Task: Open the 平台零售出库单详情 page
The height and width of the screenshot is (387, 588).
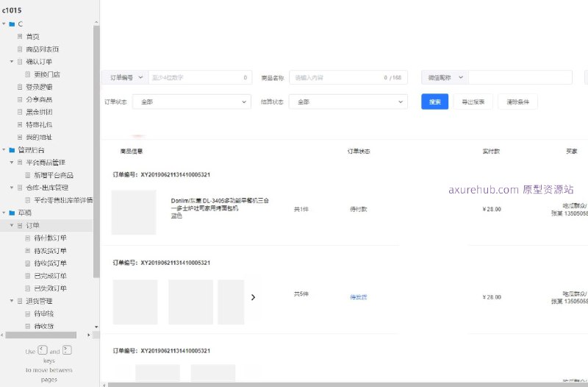Action: click(x=63, y=200)
